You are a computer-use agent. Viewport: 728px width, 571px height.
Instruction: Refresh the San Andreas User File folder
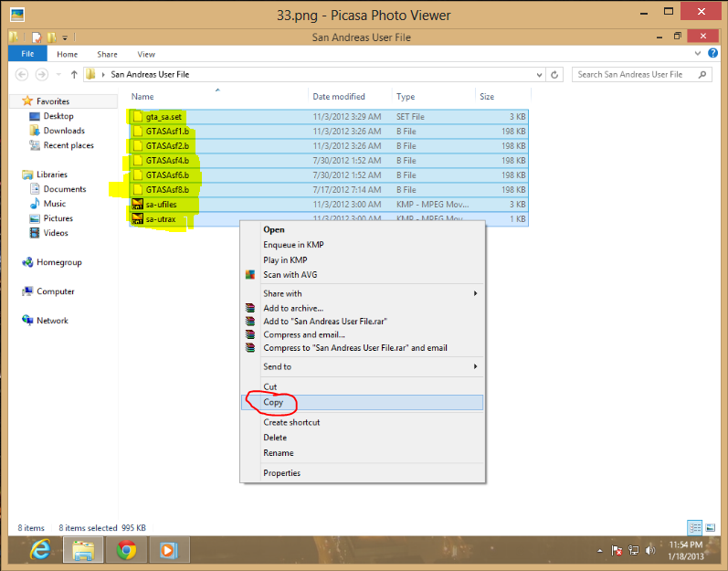coord(554,74)
